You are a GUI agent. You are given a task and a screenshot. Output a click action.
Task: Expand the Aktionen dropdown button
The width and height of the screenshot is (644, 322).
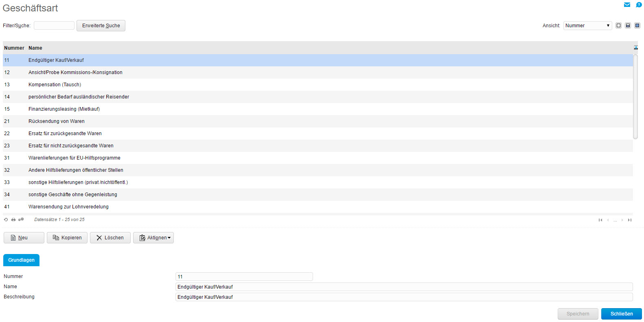pyautogui.click(x=153, y=238)
